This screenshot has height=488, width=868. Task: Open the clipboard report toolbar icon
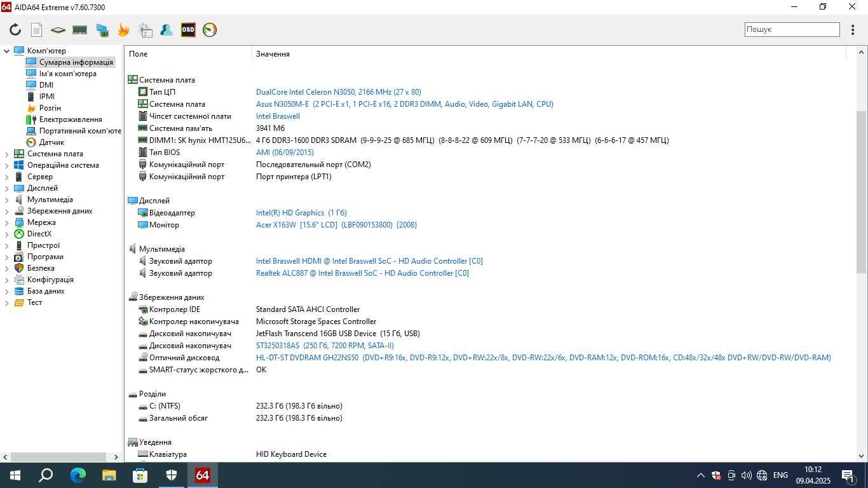tap(146, 30)
